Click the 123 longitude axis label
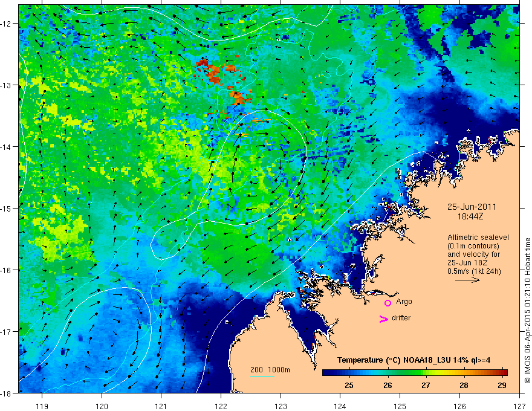Image resolution: width=532 pixels, height=411 pixels. [281, 406]
